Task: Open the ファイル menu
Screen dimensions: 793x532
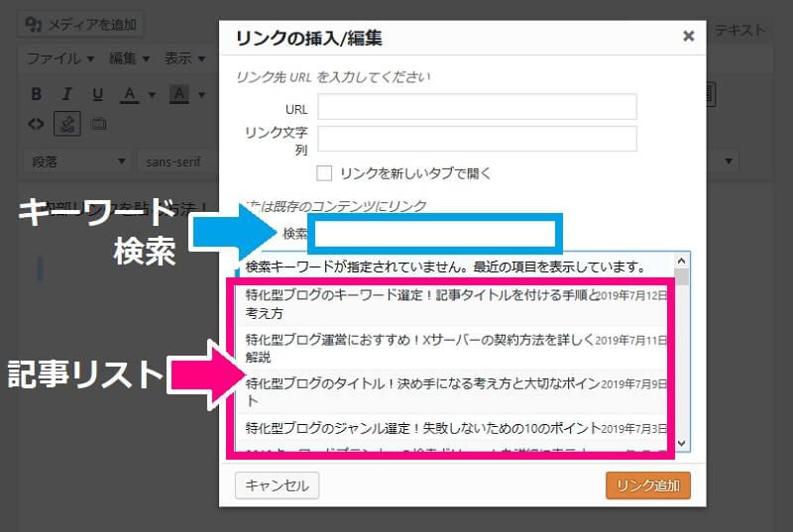Action: pos(59,58)
